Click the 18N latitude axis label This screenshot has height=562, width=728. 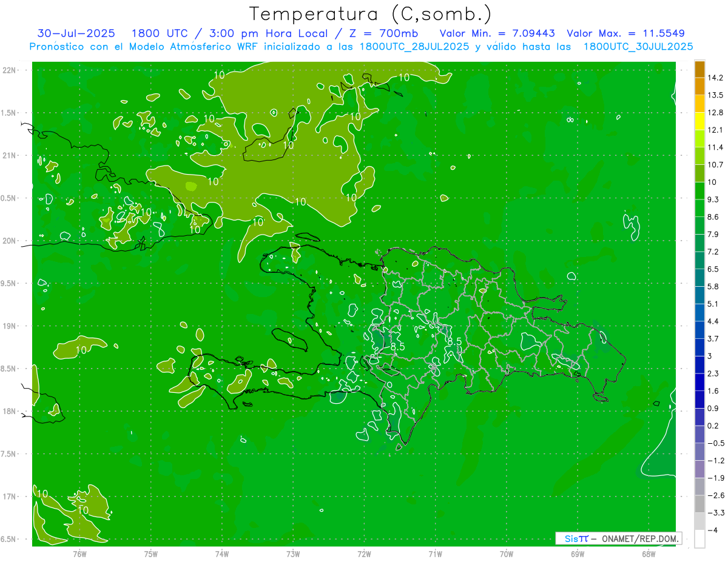coord(9,411)
